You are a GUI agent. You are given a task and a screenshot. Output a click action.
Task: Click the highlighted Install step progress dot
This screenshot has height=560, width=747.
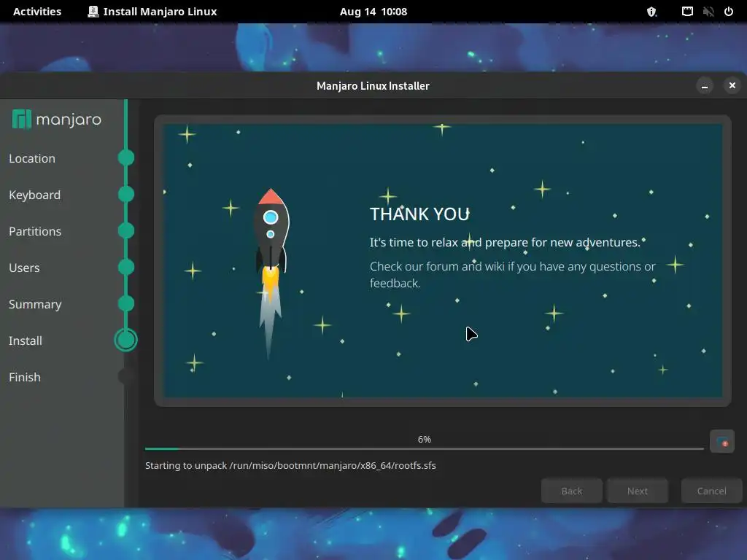tap(125, 340)
